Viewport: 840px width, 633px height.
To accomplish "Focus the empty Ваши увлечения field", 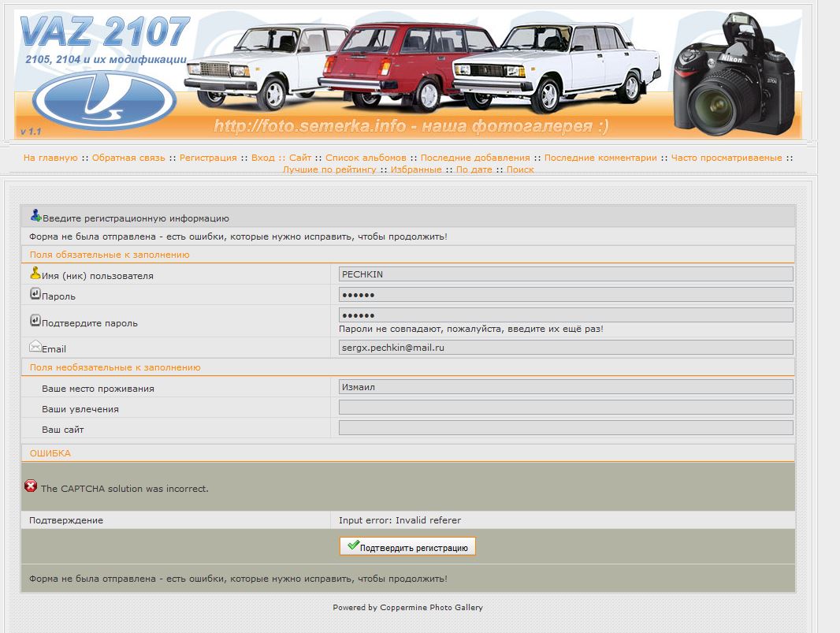I will 565,408.
